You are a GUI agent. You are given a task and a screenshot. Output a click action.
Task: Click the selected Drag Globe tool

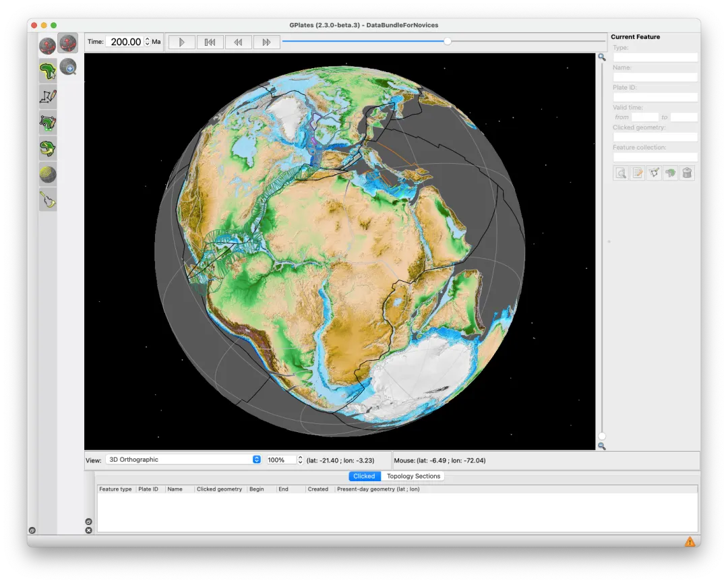pyautogui.click(x=68, y=44)
